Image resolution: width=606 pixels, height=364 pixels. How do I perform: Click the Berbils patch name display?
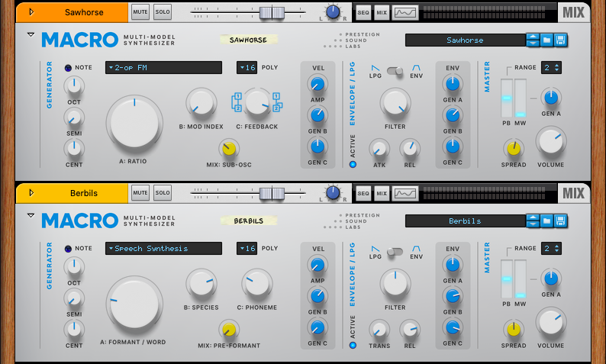click(x=466, y=221)
